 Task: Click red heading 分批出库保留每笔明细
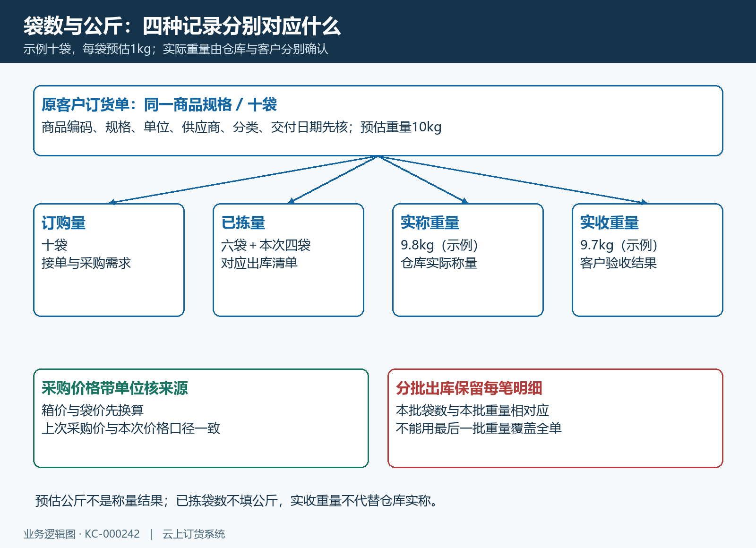click(469, 388)
